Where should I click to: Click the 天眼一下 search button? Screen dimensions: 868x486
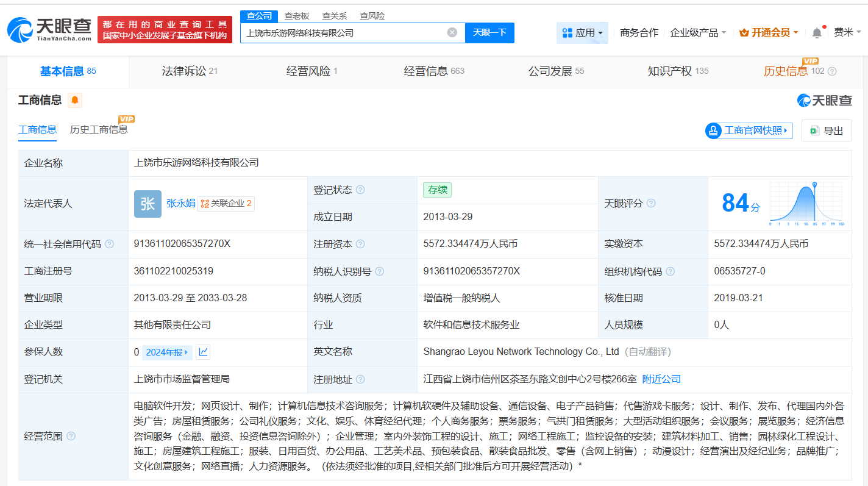(490, 32)
